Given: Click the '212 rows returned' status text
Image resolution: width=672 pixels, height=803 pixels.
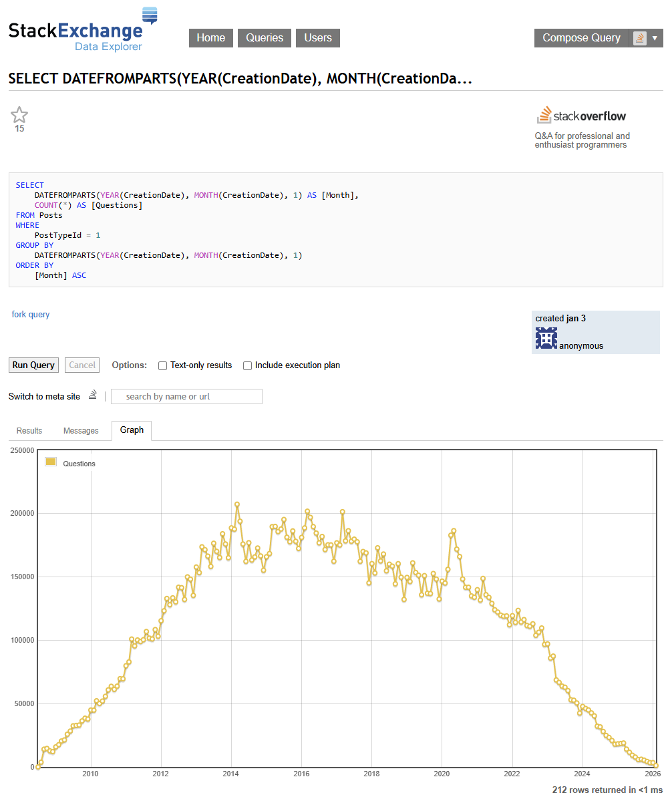Looking at the screenshot, I should pos(607,790).
